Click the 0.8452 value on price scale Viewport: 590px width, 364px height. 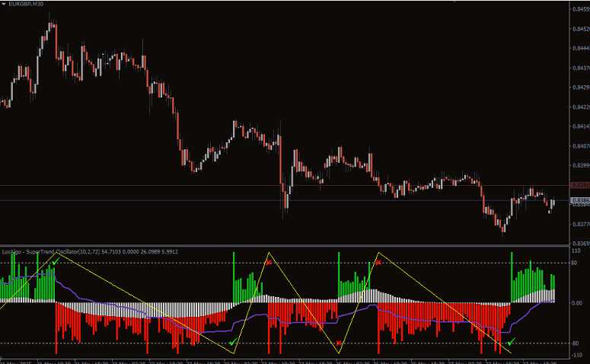point(579,29)
